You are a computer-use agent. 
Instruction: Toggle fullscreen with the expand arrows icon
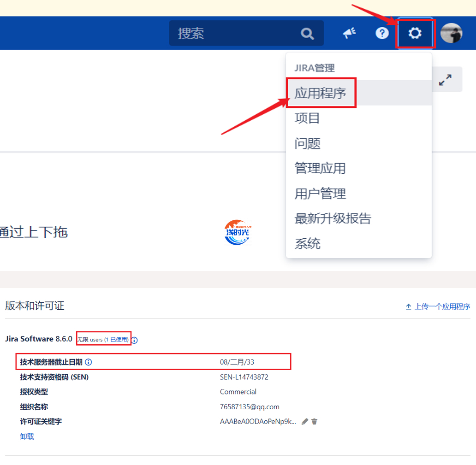[445, 80]
